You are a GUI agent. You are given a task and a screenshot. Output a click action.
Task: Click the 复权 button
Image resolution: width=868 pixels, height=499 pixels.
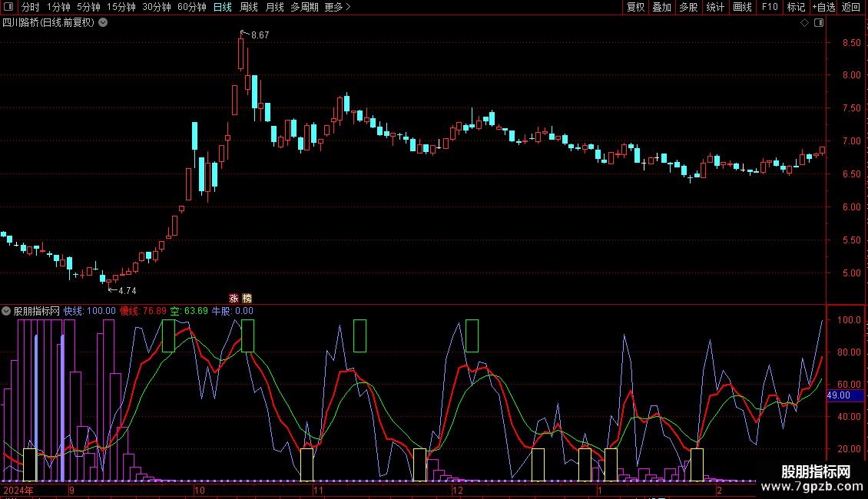(x=636, y=8)
